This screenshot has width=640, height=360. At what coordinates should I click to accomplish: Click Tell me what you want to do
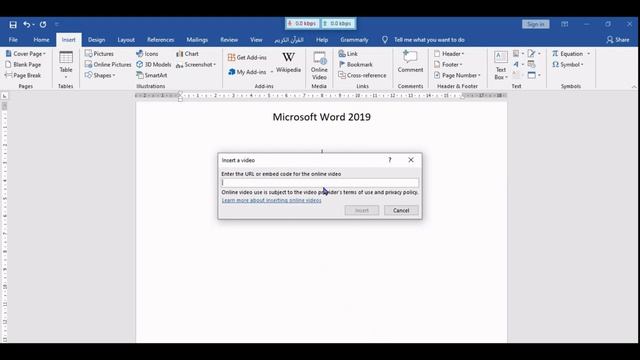tap(429, 40)
